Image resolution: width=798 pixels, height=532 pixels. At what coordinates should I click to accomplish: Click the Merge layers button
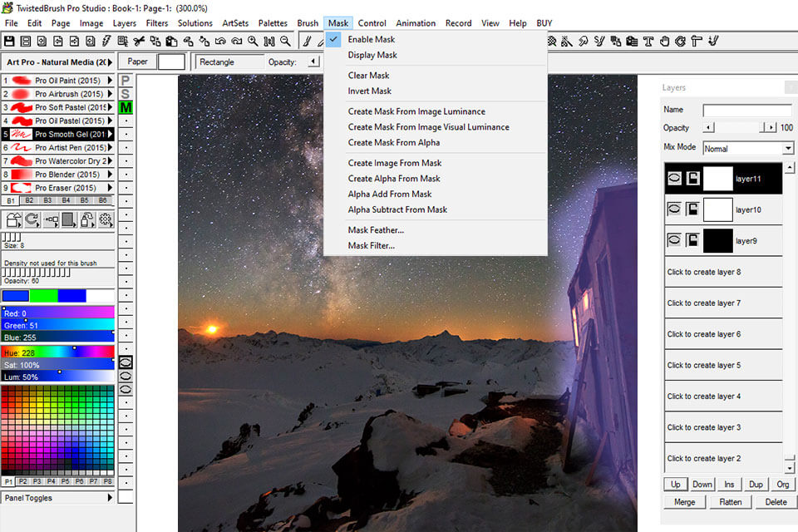coord(684,502)
